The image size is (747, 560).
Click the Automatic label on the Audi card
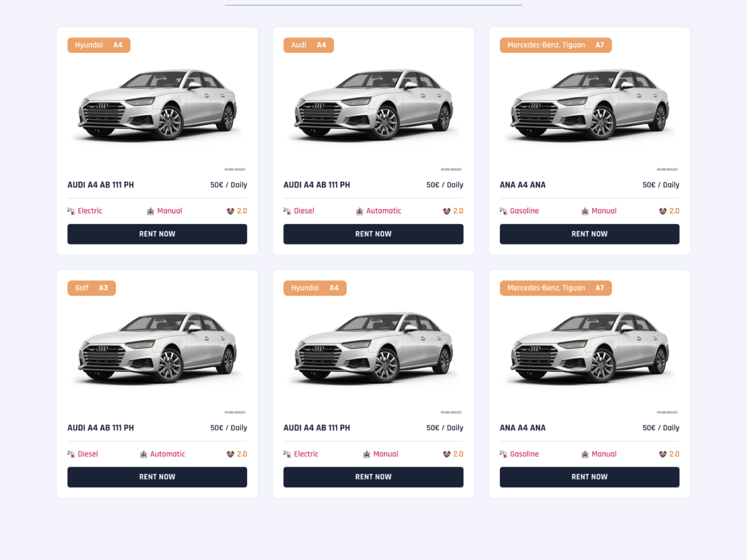pos(383,211)
